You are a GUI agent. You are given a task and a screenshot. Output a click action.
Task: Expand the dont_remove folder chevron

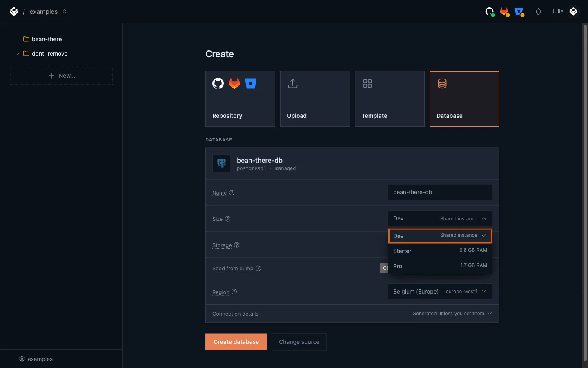coord(18,54)
